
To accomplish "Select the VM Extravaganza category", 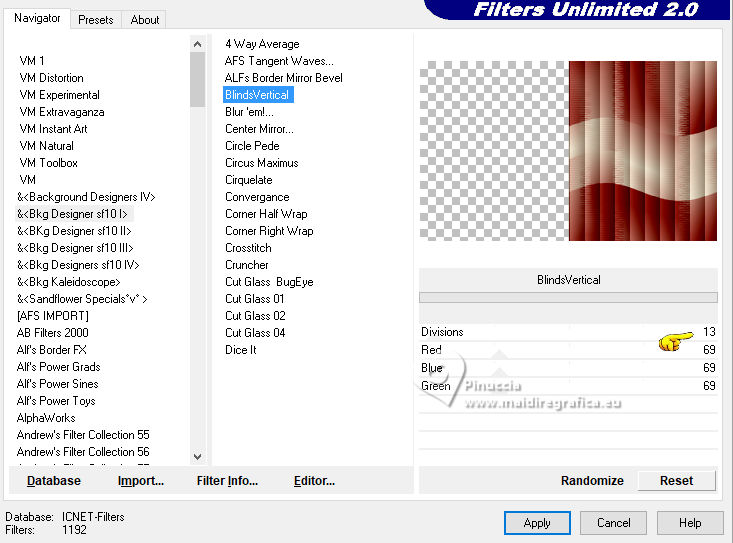I will [62, 112].
